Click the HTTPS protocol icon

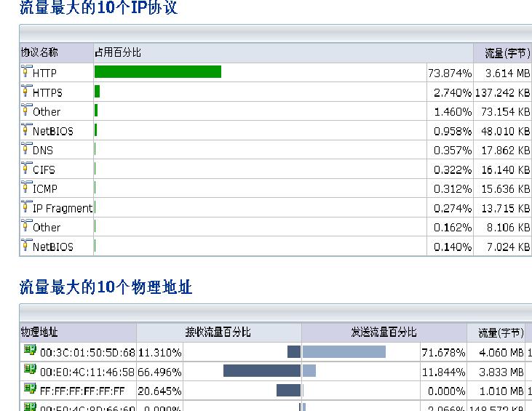[x=27, y=91]
